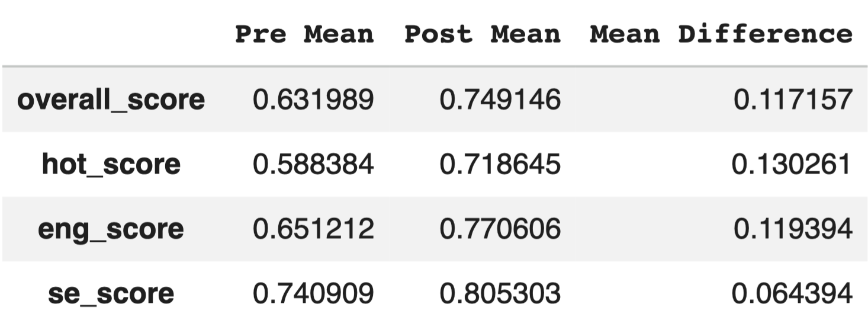Select the cell showing 0.770606
868x320 pixels.
(x=500, y=229)
